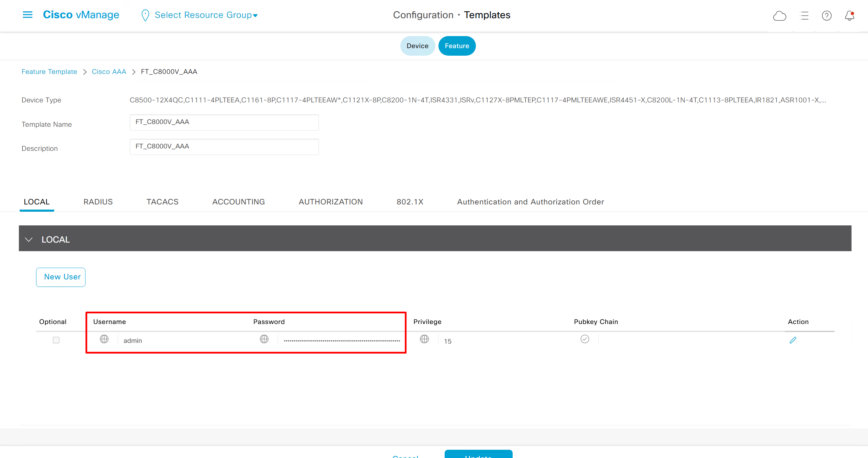Switch to the TACACS tab
This screenshot has height=458, width=868.
[162, 202]
